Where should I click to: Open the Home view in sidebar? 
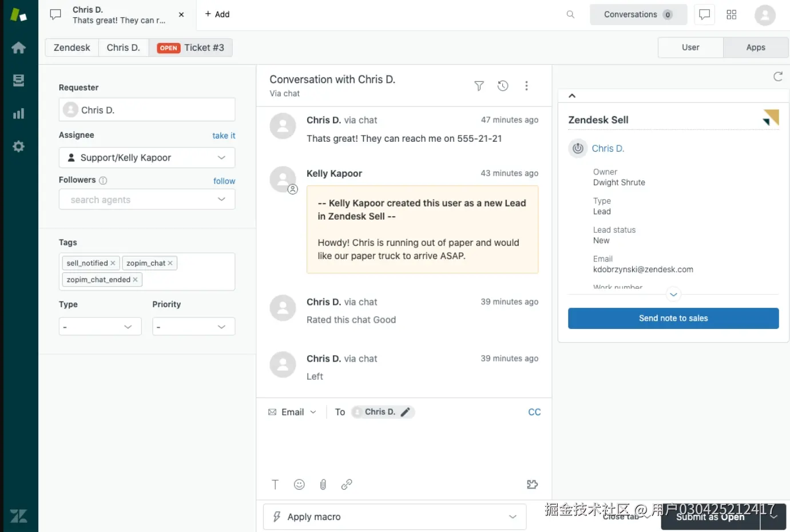[19, 47]
